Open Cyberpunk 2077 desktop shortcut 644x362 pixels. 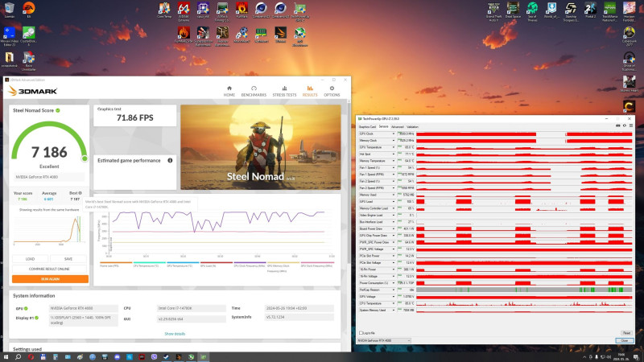coord(629,36)
